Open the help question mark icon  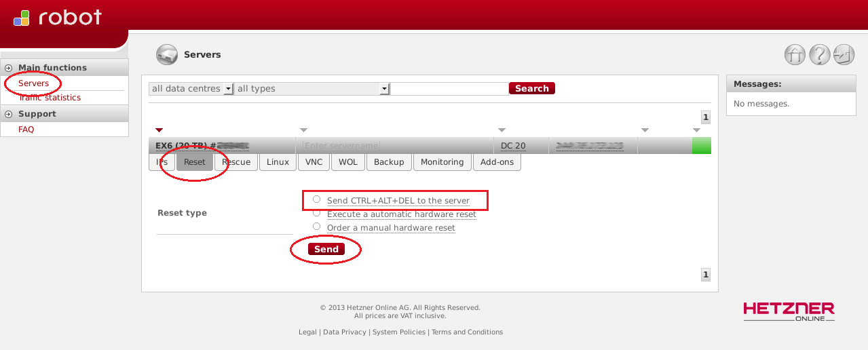coord(819,55)
